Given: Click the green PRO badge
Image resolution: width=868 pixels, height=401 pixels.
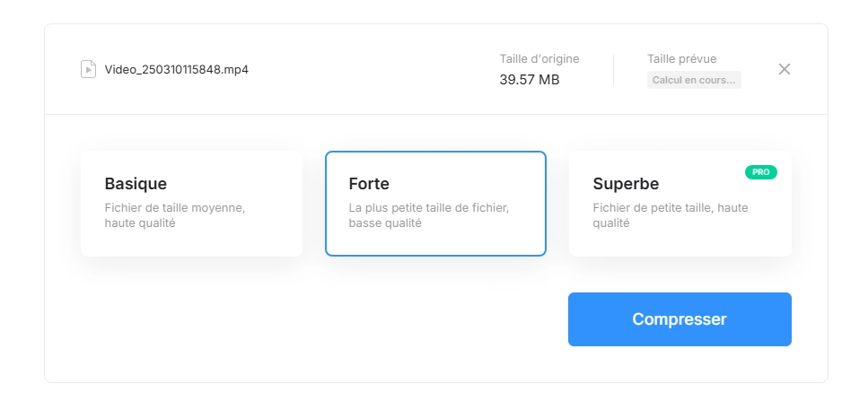Looking at the screenshot, I should tap(760, 172).
